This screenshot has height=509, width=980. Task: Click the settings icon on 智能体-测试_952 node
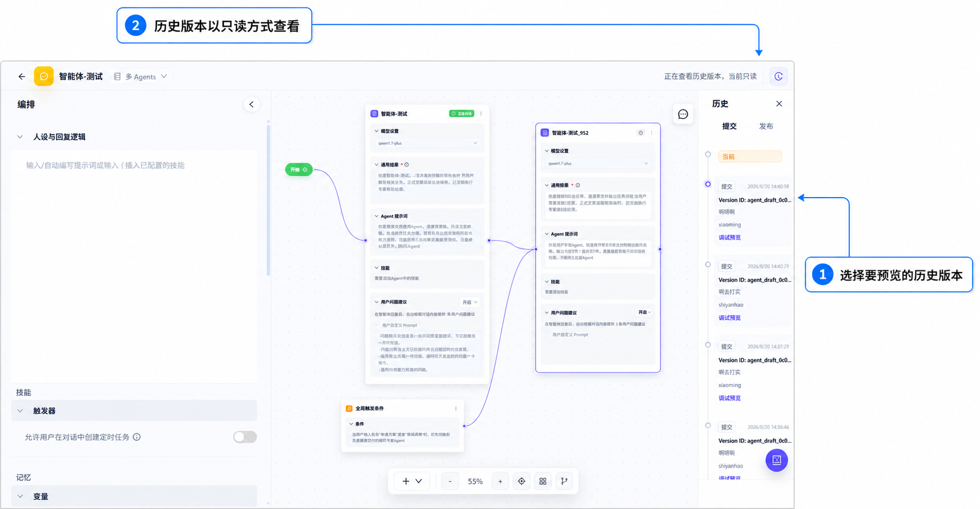pos(640,133)
